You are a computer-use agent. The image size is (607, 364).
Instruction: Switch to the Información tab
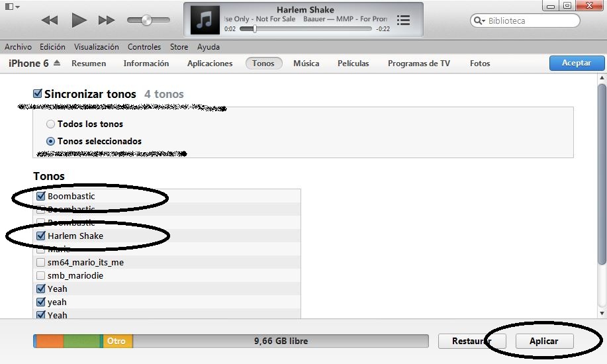coord(146,64)
